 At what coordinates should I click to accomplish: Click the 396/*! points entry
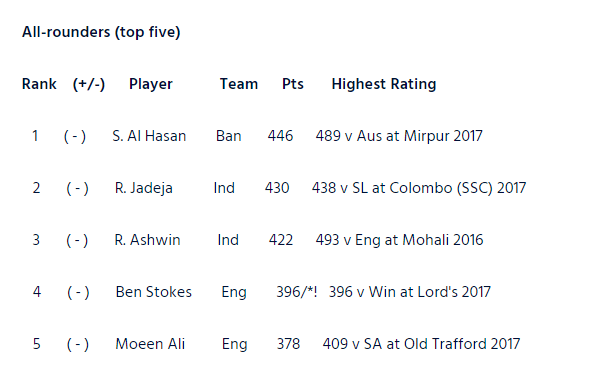tap(297, 292)
